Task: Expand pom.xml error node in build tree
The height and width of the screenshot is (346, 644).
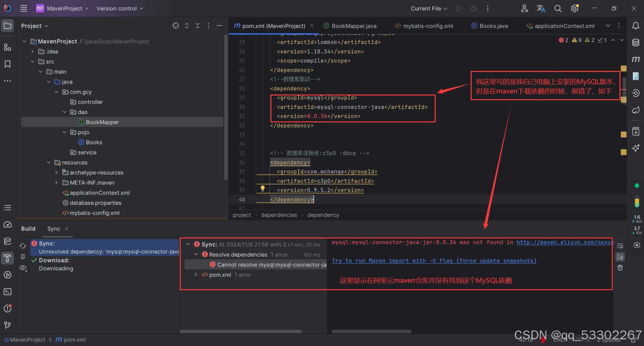Action: pos(196,275)
